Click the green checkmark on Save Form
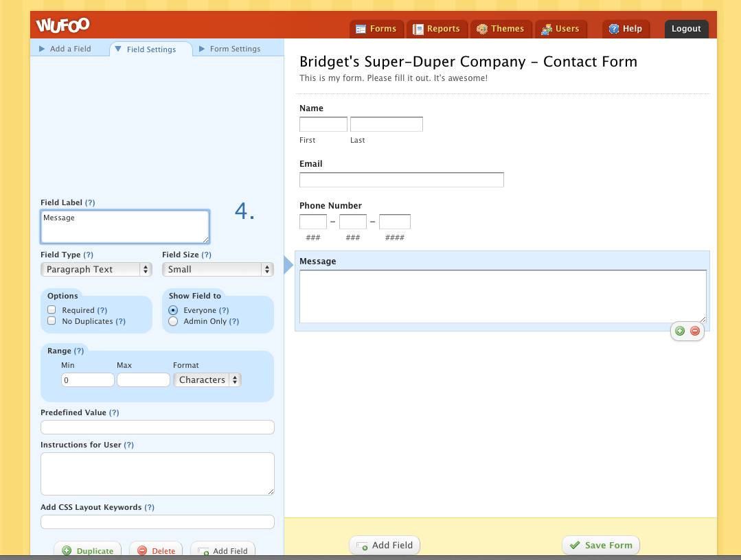 pyautogui.click(x=575, y=545)
